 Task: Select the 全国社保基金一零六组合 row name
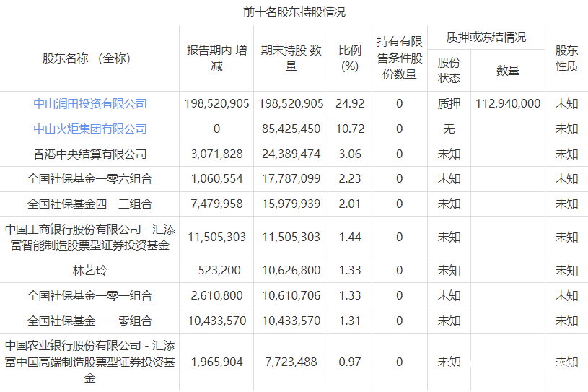(x=90, y=179)
